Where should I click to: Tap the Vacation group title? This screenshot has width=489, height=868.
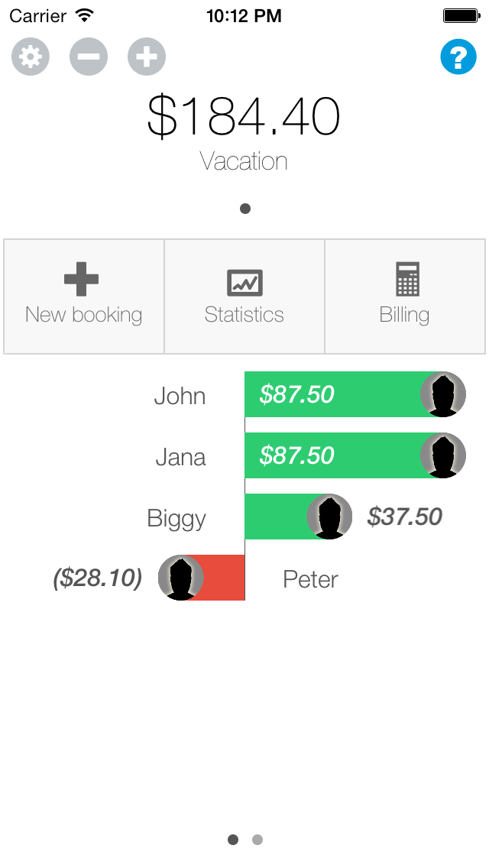[x=244, y=161]
